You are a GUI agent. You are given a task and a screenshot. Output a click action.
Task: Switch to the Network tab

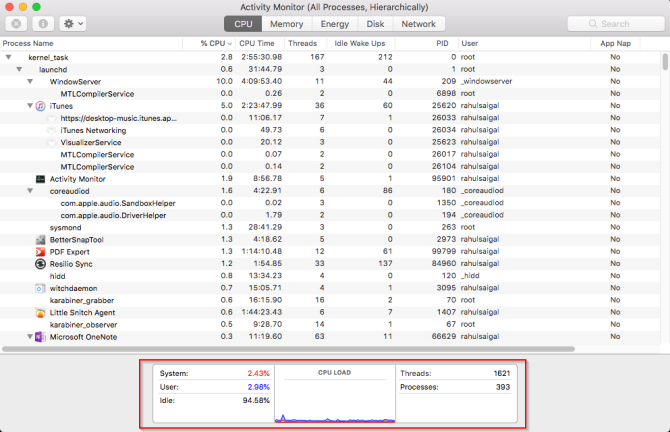tap(419, 24)
